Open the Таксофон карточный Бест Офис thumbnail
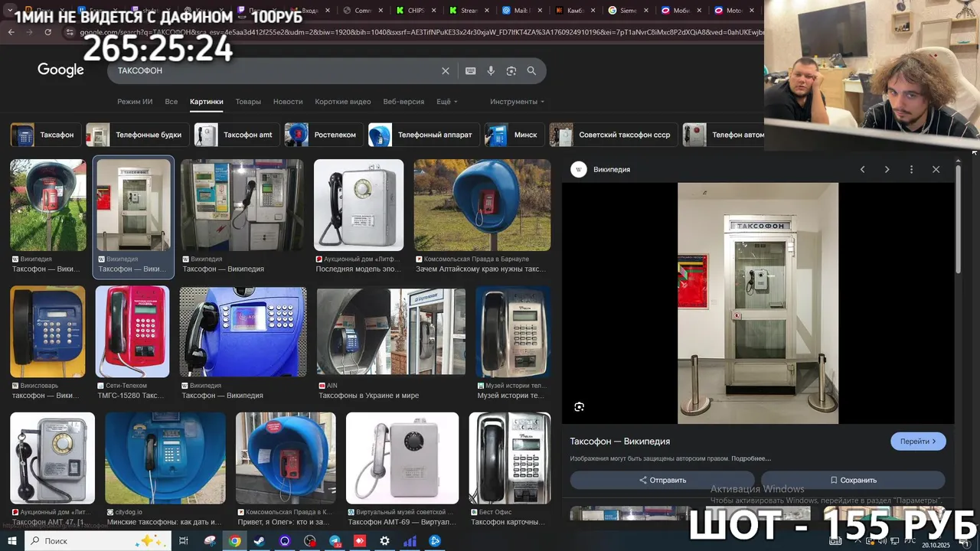The width and height of the screenshot is (980, 551). [x=510, y=458]
